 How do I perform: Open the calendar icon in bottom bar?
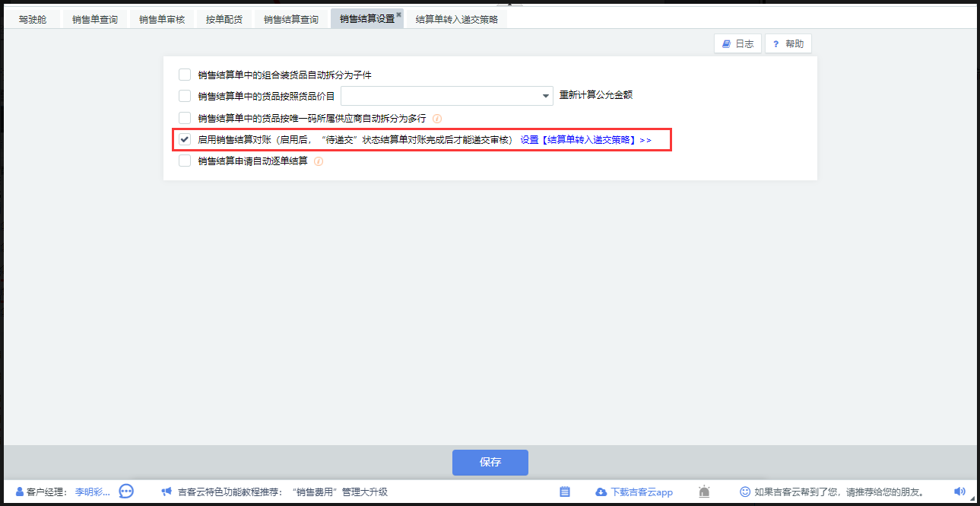565,492
